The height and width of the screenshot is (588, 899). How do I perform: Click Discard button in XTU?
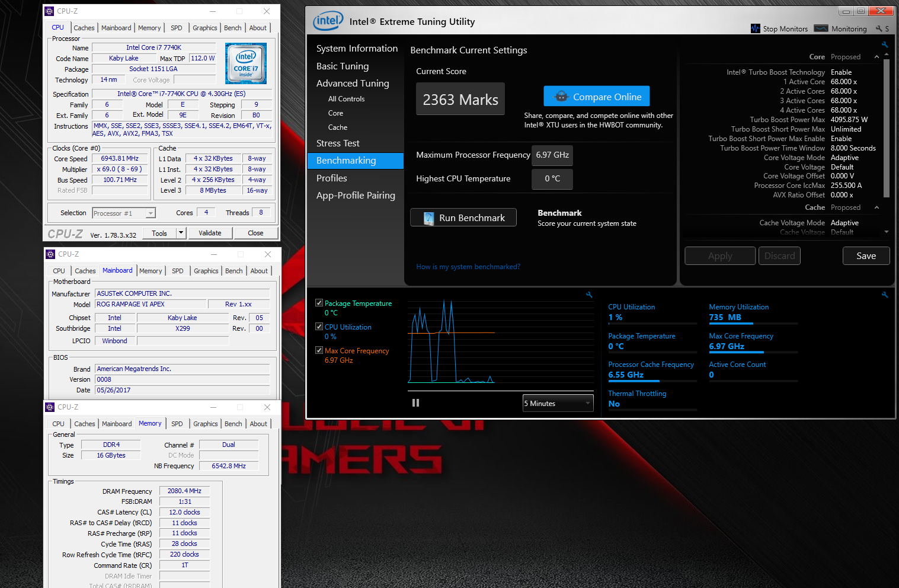click(779, 256)
